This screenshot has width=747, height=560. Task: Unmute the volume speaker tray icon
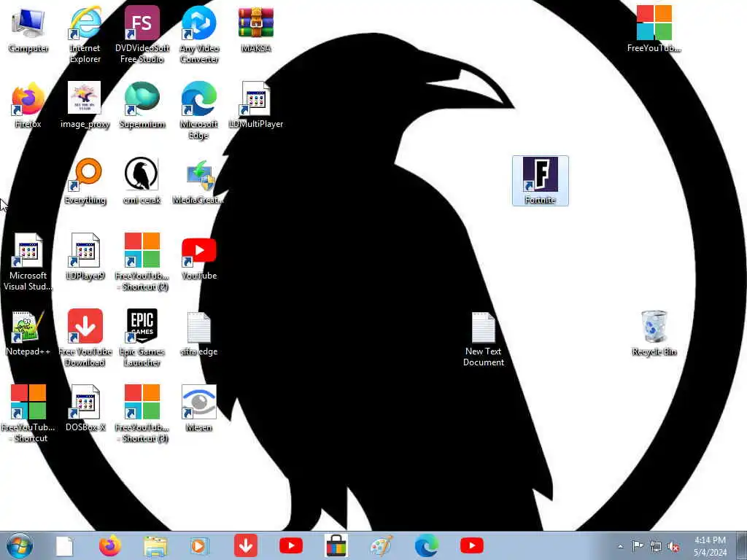673,546
